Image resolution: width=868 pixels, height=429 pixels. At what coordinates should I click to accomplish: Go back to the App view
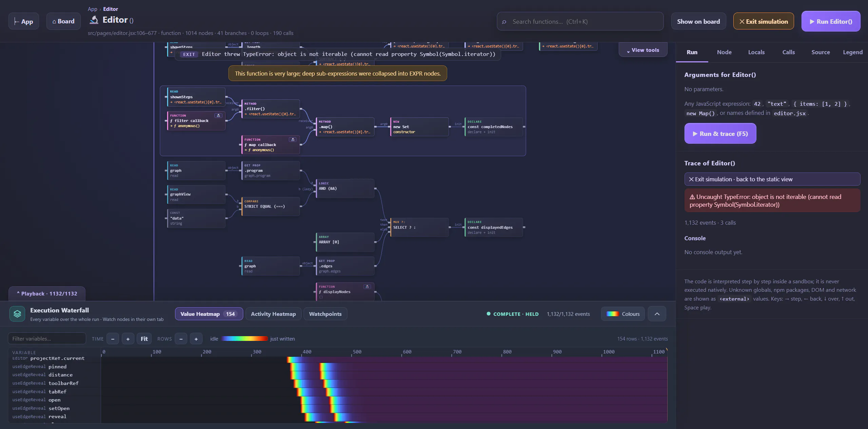[24, 21]
